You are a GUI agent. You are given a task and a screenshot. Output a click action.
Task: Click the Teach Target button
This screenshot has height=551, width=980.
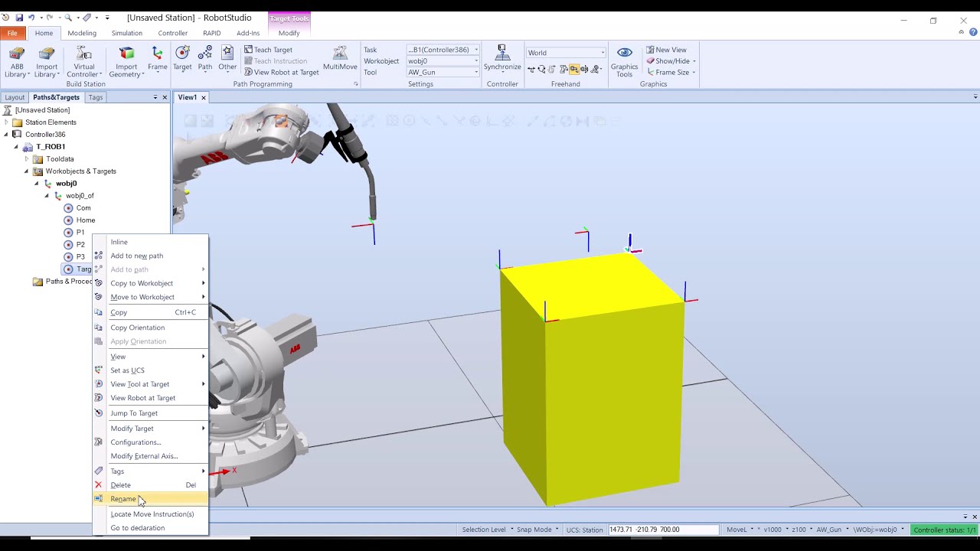pos(268,50)
